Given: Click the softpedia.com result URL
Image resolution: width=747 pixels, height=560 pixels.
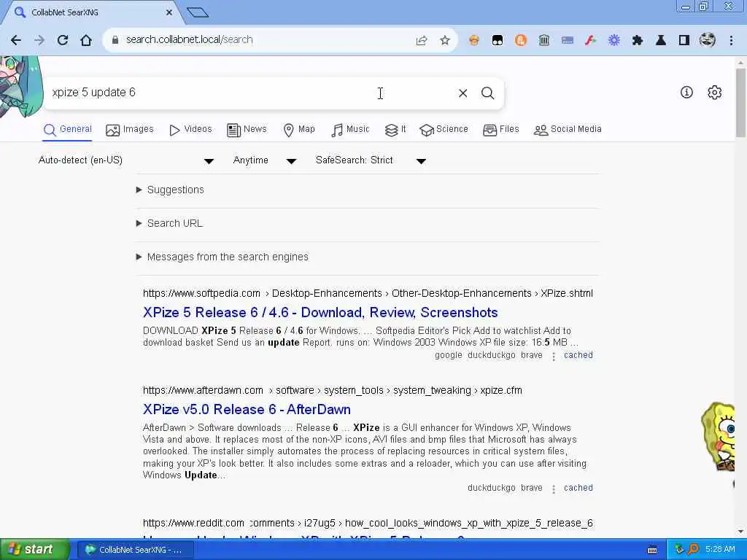Looking at the screenshot, I should 368,293.
